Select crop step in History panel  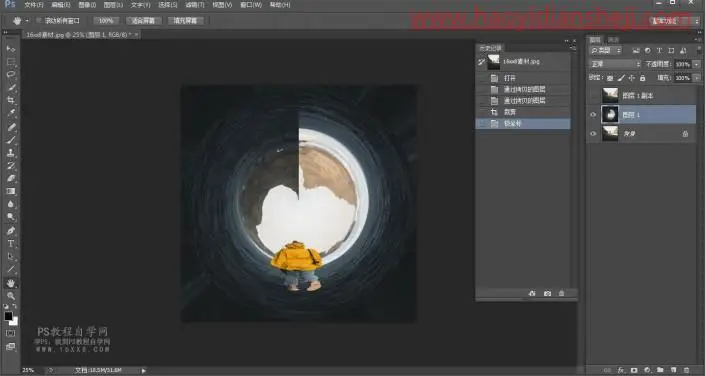pyautogui.click(x=524, y=112)
